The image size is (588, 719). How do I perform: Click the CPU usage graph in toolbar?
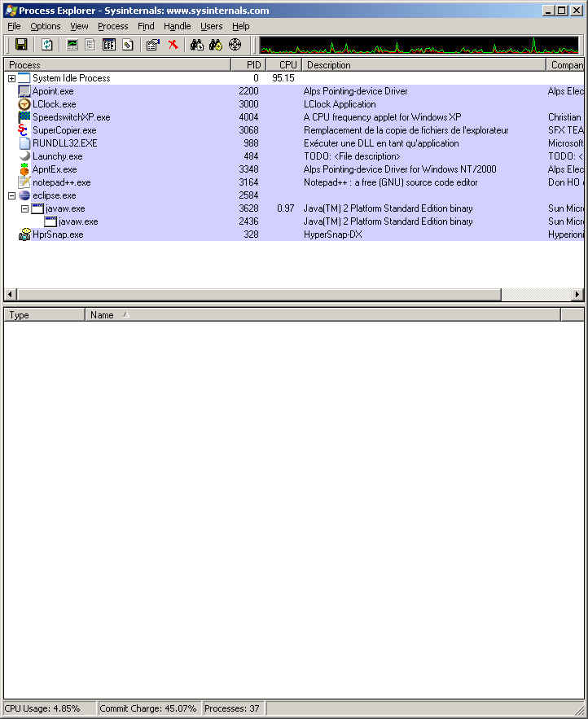click(x=419, y=45)
